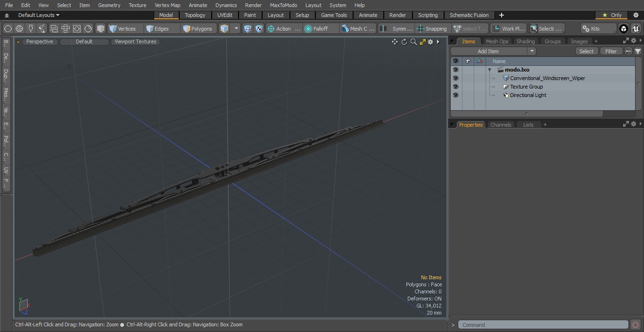Click the gray cube item mode icon
The height and width of the screenshot is (332, 644).
(100, 29)
